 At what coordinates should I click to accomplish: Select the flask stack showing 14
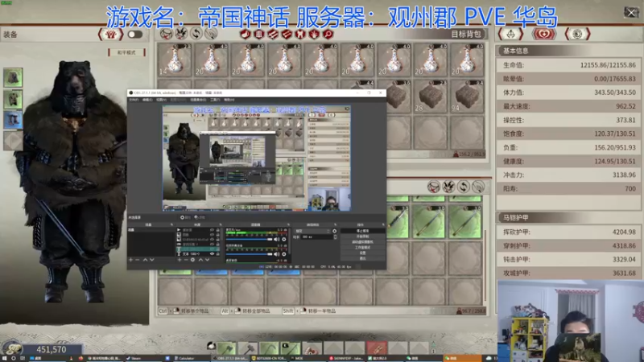(175, 60)
